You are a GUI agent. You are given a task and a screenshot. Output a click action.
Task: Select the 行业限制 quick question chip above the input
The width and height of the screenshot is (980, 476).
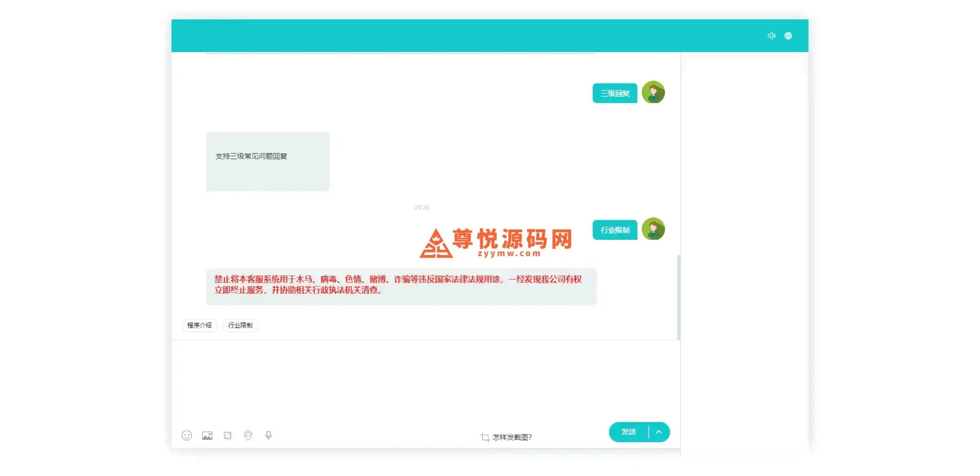(x=240, y=325)
